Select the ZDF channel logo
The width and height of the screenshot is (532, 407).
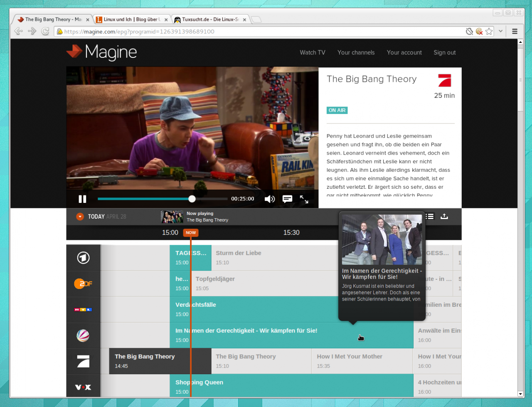point(83,284)
